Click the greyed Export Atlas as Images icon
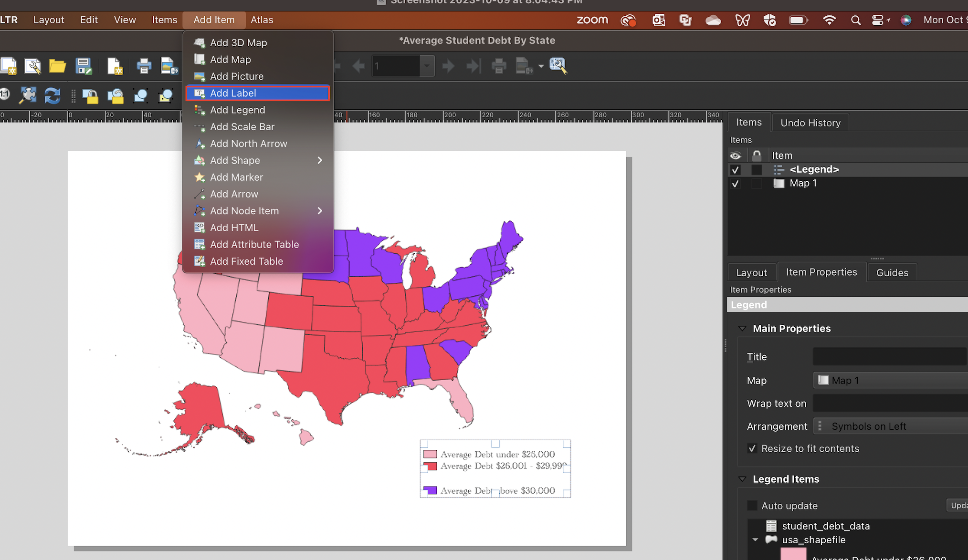968x560 pixels. [524, 66]
